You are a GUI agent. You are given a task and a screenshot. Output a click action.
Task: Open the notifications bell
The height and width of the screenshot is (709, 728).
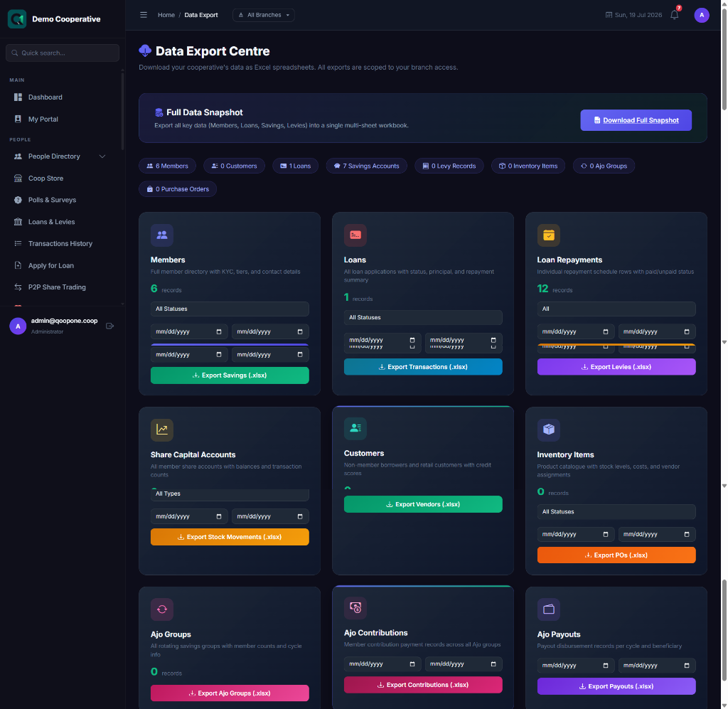point(675,15)
